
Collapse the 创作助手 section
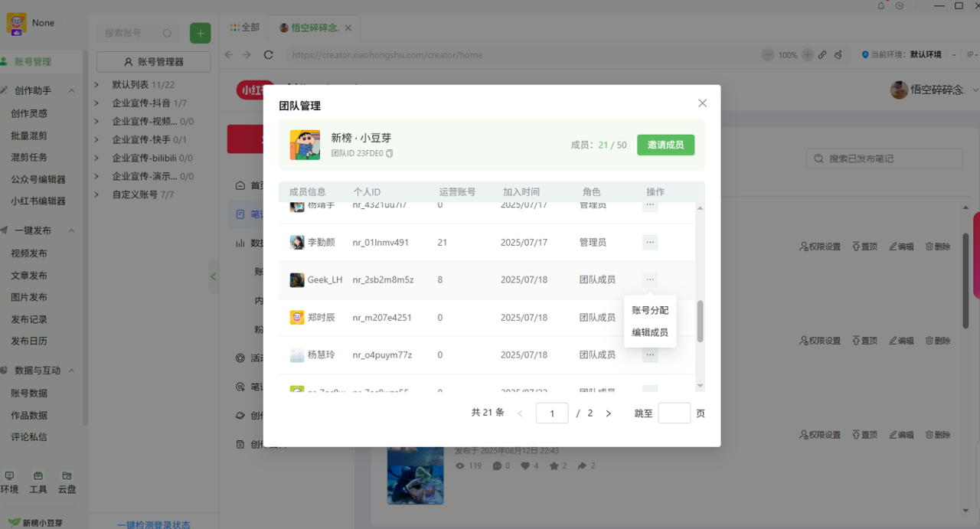click(x=72, y=90)
